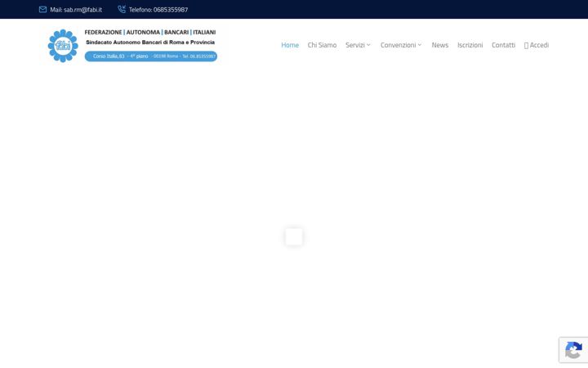Click the blue Corso Italia address pill
The height and width of the screenshot is (368, 588).
151,56
